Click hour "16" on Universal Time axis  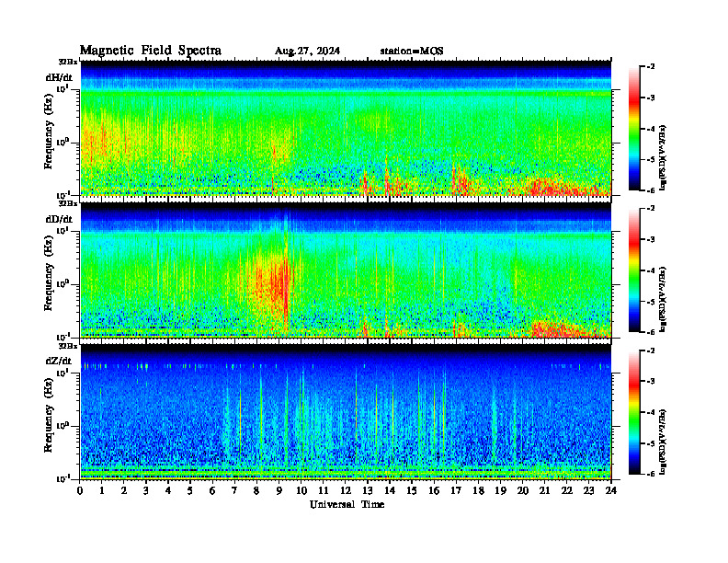coord(434,490)
